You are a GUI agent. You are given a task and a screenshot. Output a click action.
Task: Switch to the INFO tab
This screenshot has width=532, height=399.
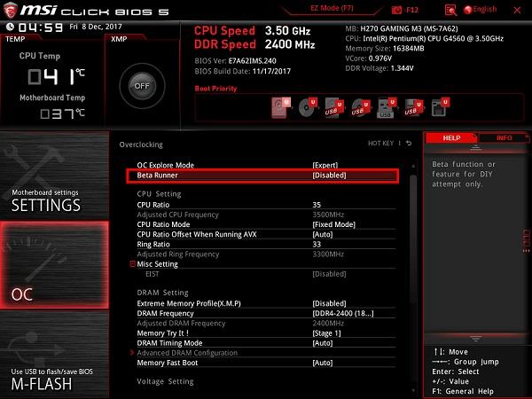click(x=504, y=138)
